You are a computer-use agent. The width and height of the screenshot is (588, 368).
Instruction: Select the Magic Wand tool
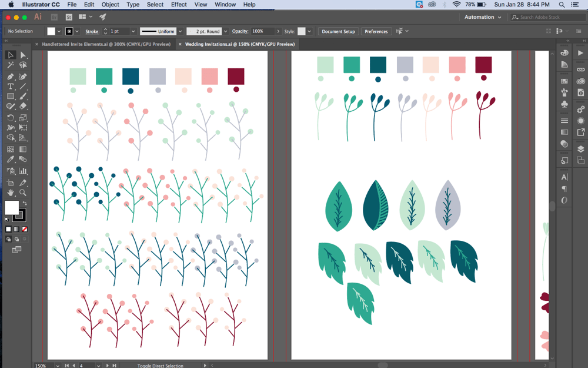click(11, 65)
